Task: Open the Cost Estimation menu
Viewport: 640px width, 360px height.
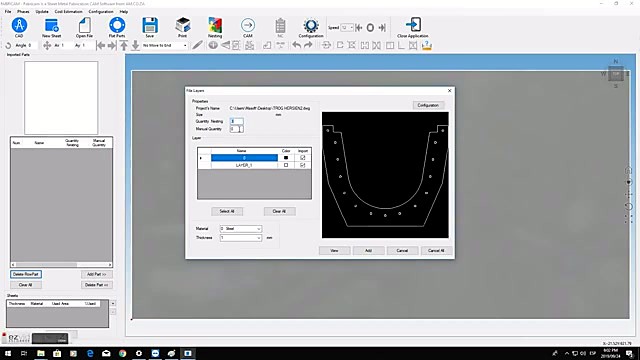Action: click(x=69, y=11)
